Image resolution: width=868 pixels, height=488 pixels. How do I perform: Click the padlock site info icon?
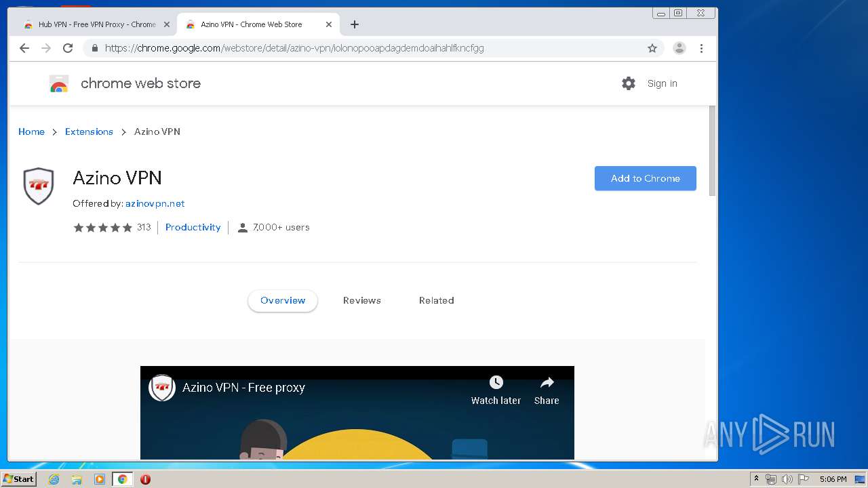tap(95, 48)
